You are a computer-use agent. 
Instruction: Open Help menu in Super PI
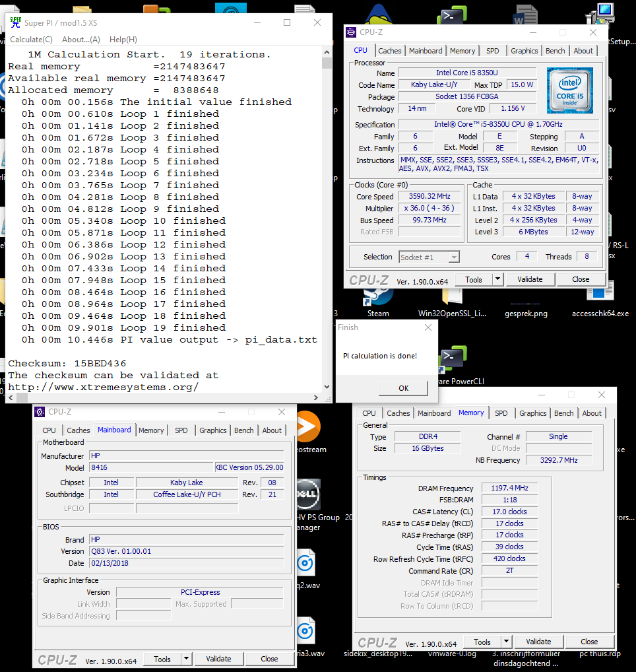(123, 40)
